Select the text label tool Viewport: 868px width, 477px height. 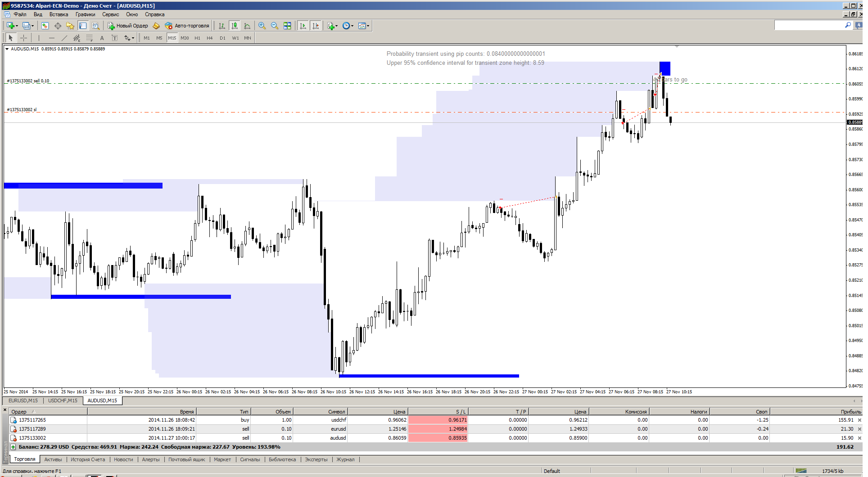(x=114, y=38)
